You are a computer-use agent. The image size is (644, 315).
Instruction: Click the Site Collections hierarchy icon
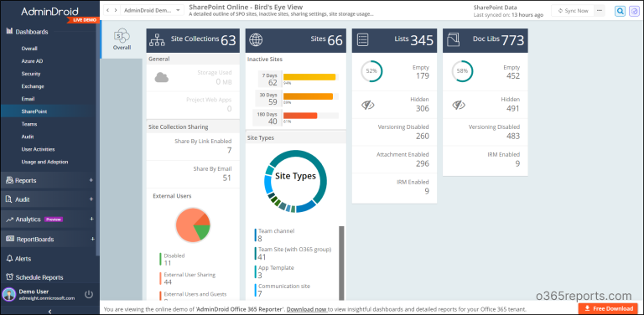[157, 40]
